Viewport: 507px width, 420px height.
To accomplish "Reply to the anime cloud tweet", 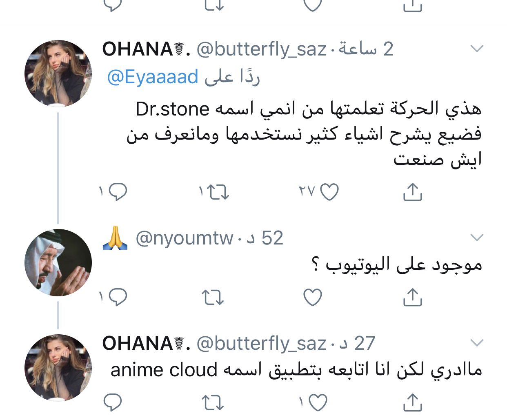I will click(113, 402).
